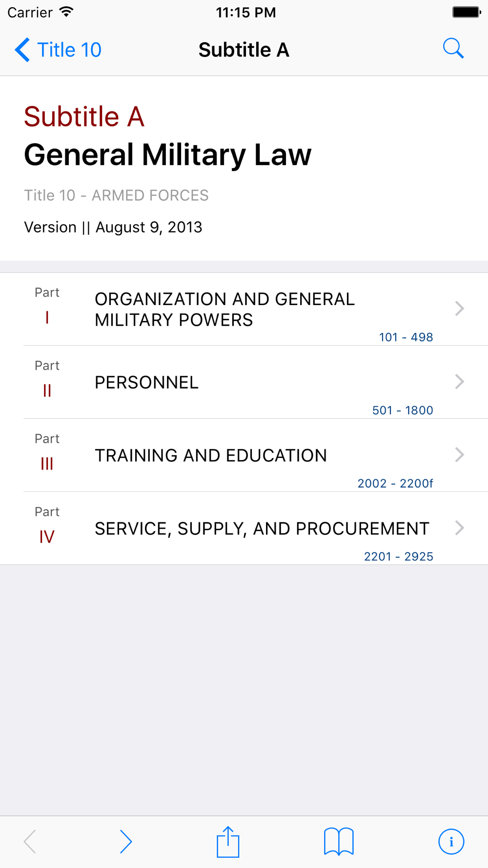This screenshot has height=868, width=488.
Task: Navigate forward with the right arrow icon
Action: point(126,842)
